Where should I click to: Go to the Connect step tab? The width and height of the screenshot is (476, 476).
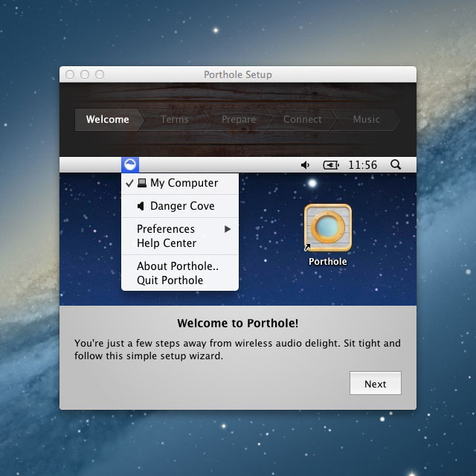coord(303,120)
